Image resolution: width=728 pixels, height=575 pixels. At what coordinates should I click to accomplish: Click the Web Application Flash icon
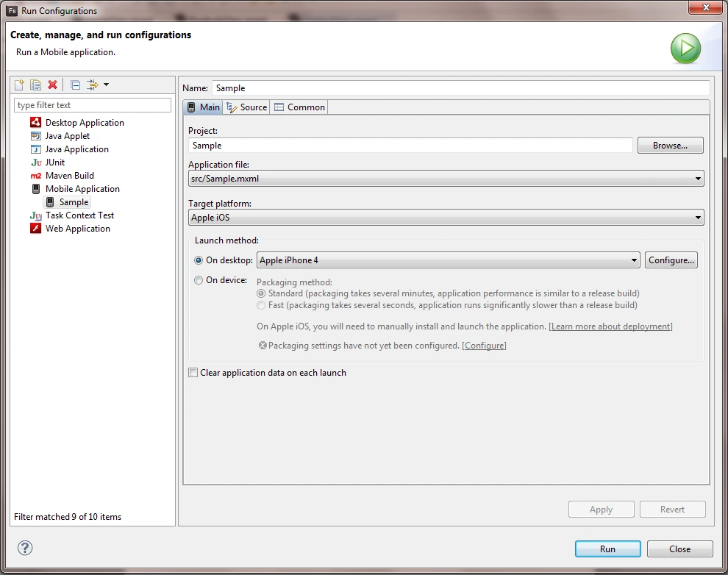coord(36,229)
